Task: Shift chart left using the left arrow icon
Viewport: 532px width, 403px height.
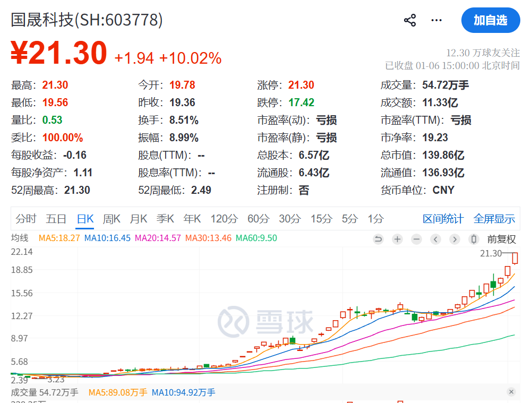Action: [435, 239]
